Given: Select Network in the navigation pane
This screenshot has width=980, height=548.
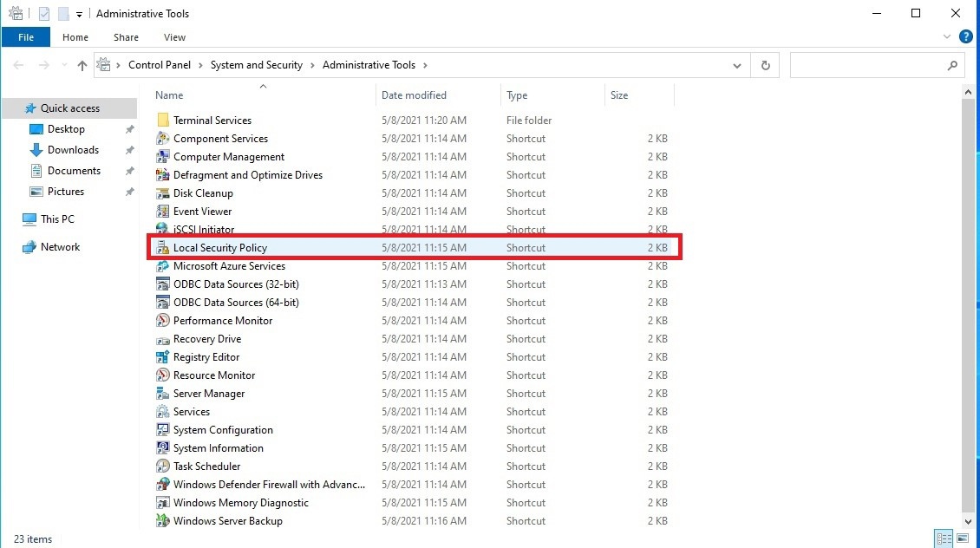Looking at the screenshot, I should tap(60, 247).
